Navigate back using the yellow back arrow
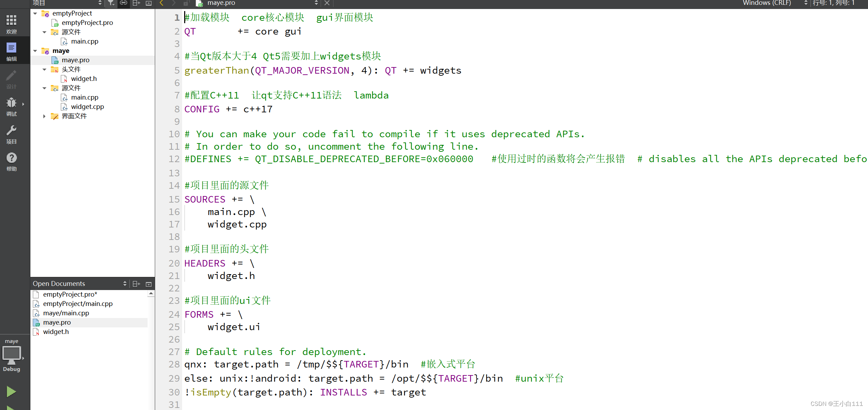This screenshot has width=868, height=410. 161,3
